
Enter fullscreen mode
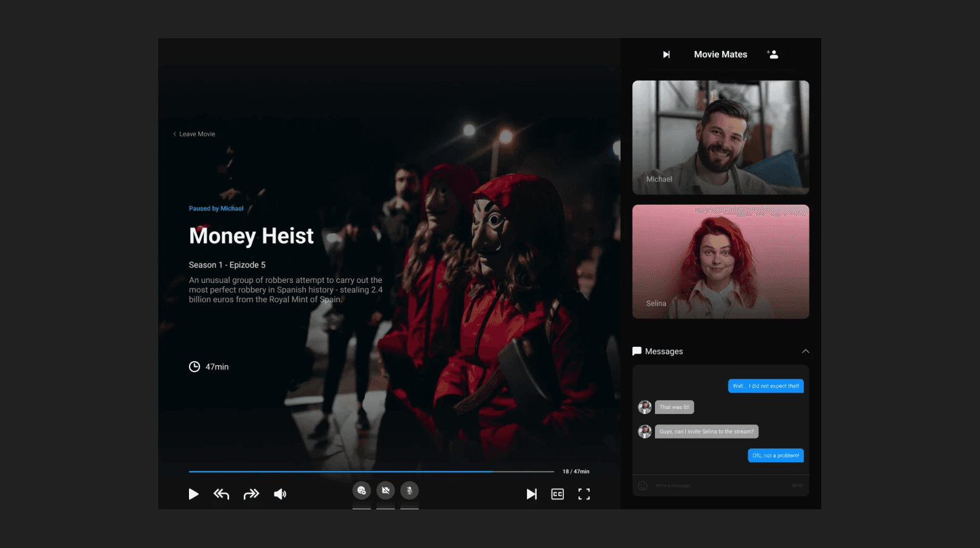pos(584,494)
